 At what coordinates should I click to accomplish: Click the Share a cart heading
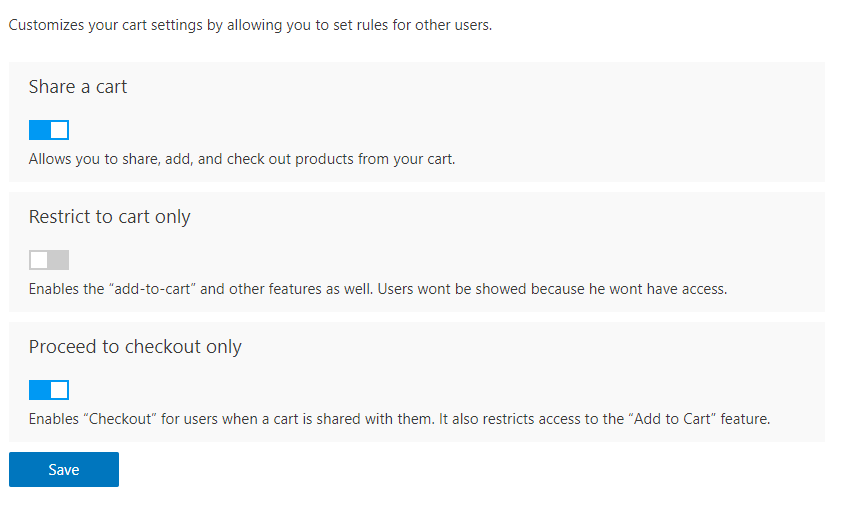point(78,87)
